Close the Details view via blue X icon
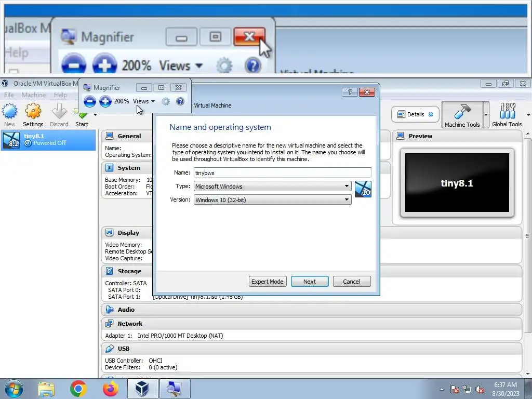Image resolution: width=532 pixels, height=399 pixels. point(431,114)
